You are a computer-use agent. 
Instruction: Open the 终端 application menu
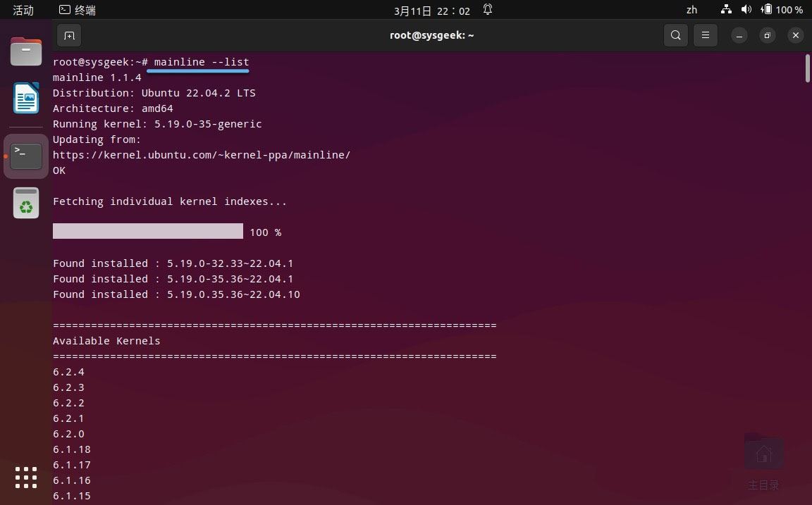point(78,10)
